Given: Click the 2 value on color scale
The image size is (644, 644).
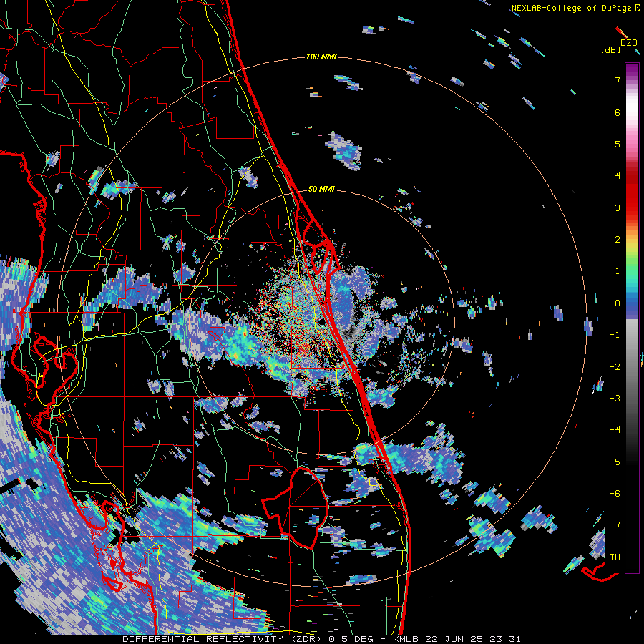Looking at the screenshot, I should coord(618,240).
